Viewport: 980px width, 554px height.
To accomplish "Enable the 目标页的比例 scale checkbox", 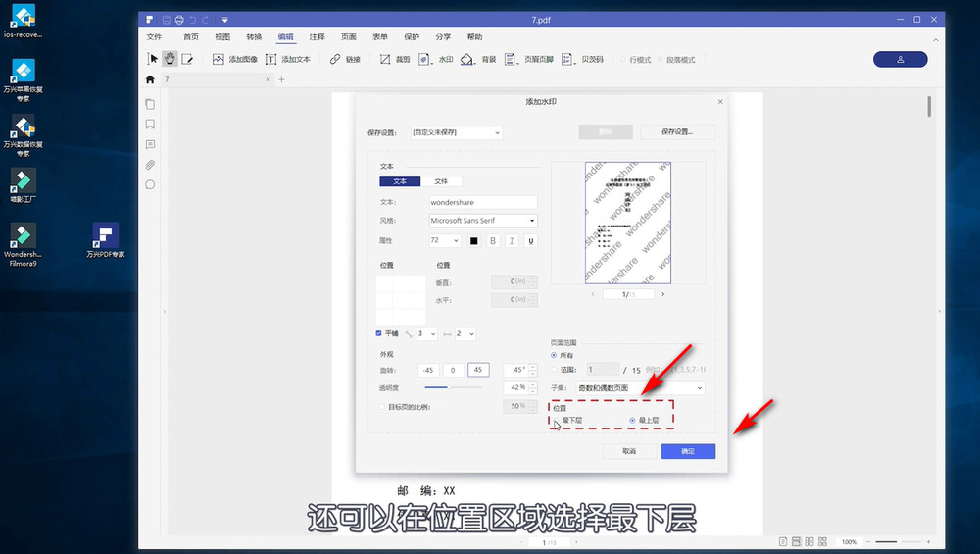I will (x=382, y=407).
